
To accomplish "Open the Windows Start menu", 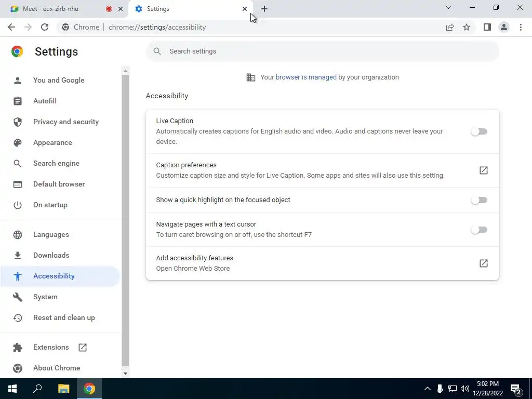I will (x=12, y=389).
